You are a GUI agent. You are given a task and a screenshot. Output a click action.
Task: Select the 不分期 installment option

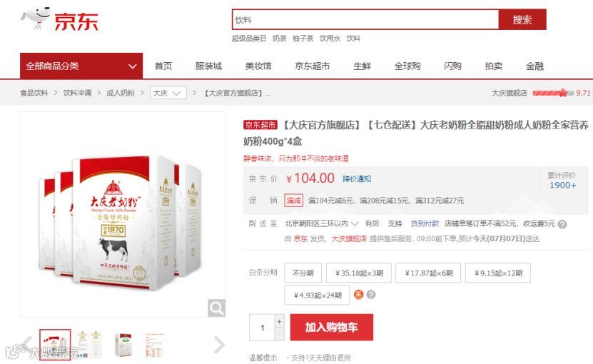303,273
